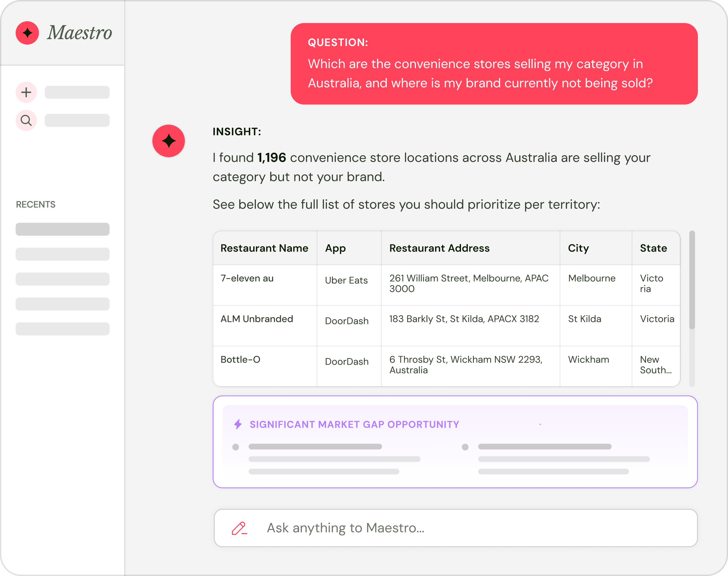Sort by Restaurant Name column header
Screen dimensions: 728x576
tap(264, 248)
